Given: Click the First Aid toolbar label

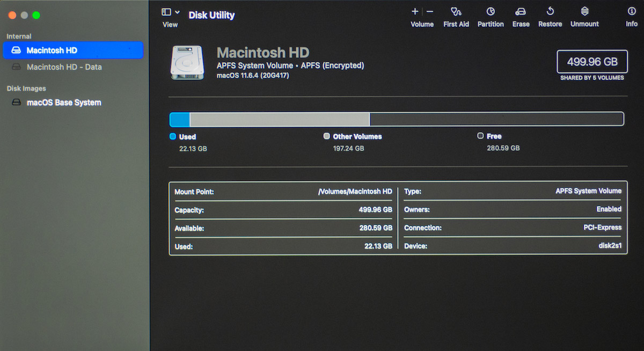Looking at the screenshot, I should pos(456,24).
